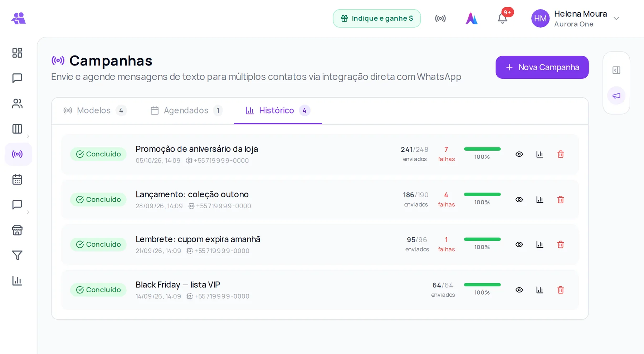
Task: Delete the Lembrete: cupom expira amanhã campaign
Action: (x=561, y=244)
